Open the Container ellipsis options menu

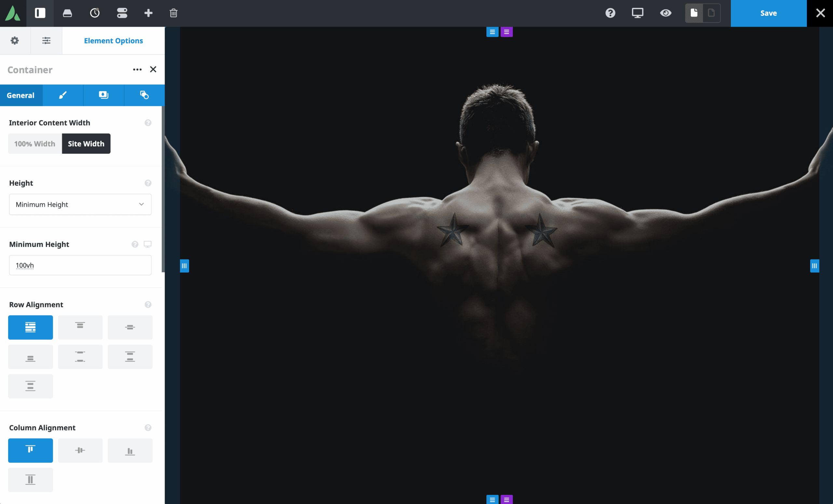tap(137, 69)
